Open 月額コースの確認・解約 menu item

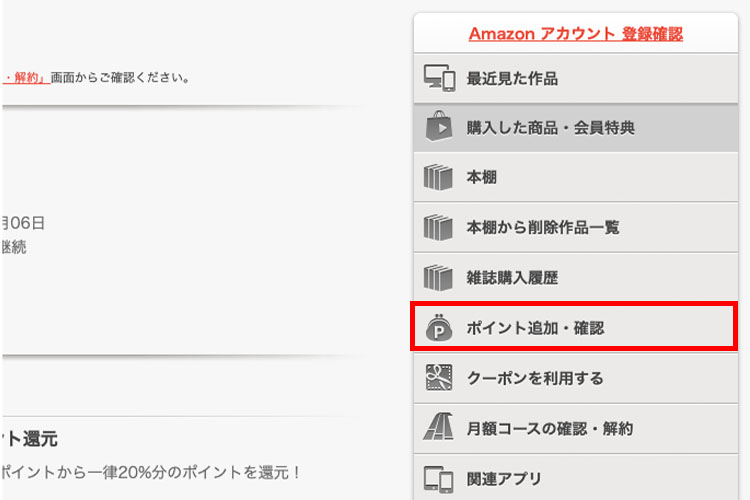click(550, 428)
